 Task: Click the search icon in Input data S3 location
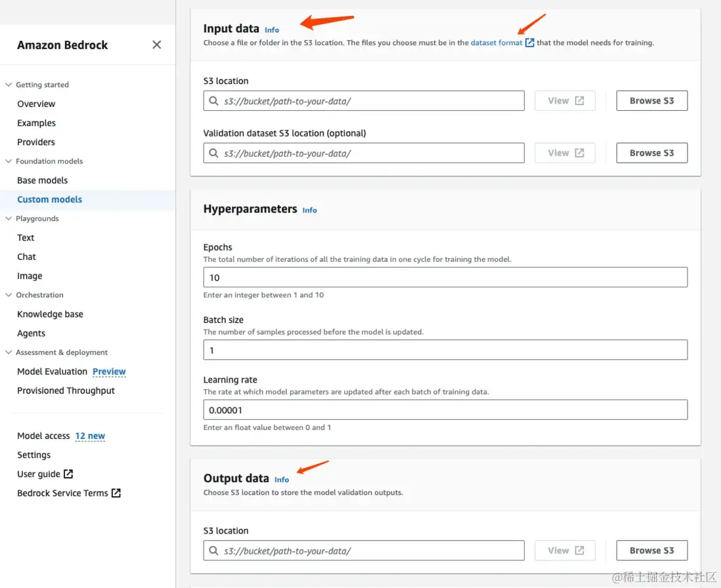click(213, 101)
